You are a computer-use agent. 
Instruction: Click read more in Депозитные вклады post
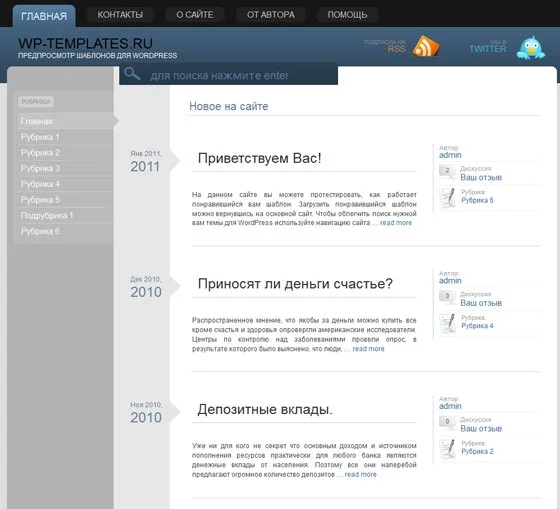point(360,474)
